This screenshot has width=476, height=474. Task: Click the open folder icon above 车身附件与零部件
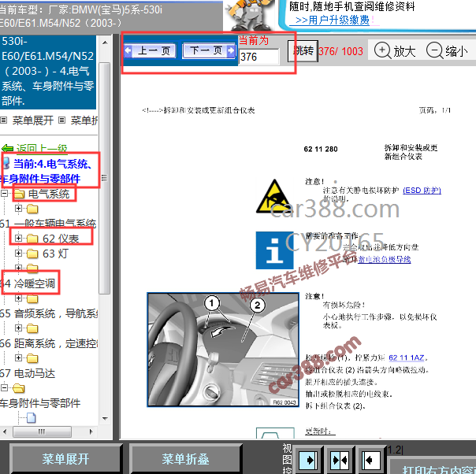point(19,388)
